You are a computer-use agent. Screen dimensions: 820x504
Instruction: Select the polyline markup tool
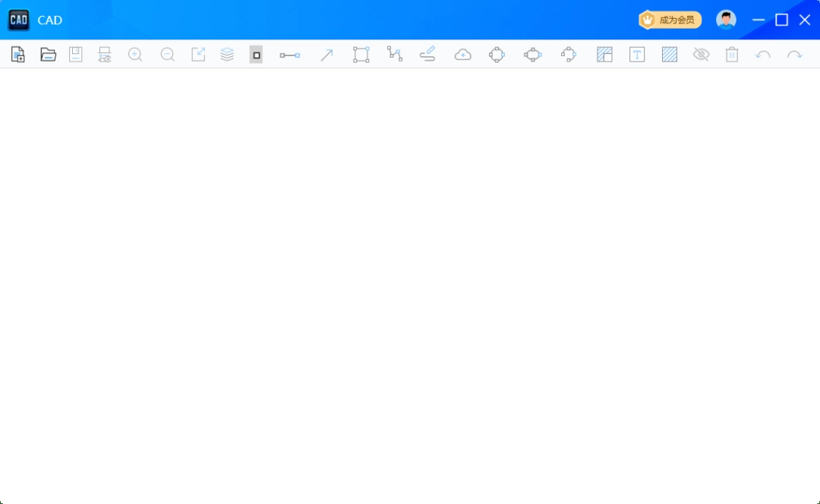coord(394,54)
